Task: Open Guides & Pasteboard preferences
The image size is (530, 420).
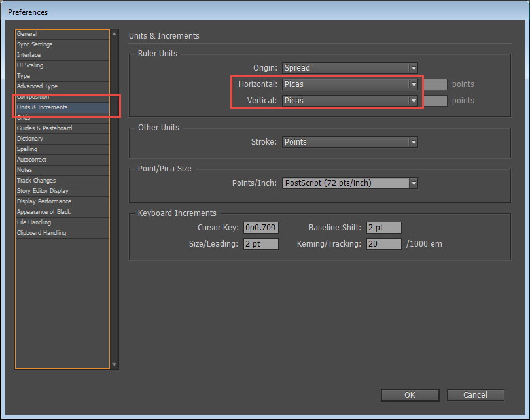Action: 62,128
